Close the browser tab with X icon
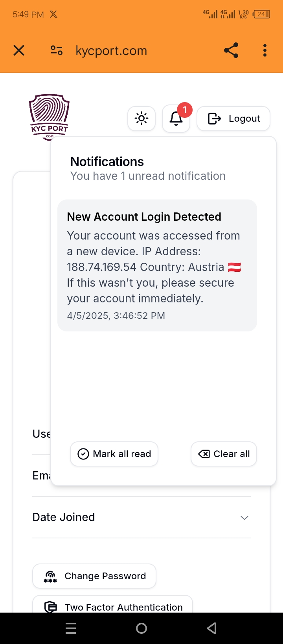283x644 pixels. [x=19, y=51]
